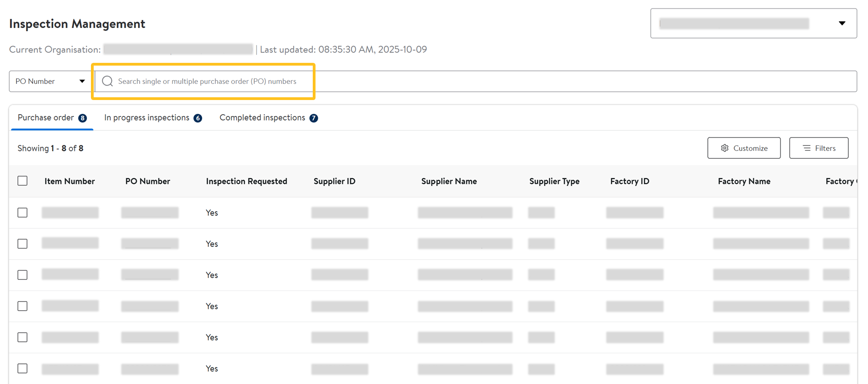Click the magnifier search icon
868x384 pixels.
[x=107, y=81]
